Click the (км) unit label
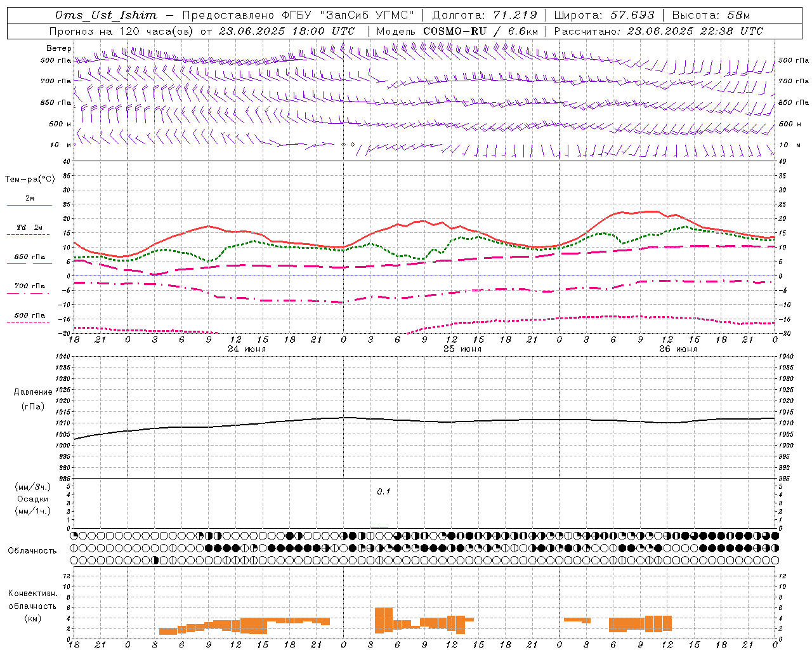 33,618
